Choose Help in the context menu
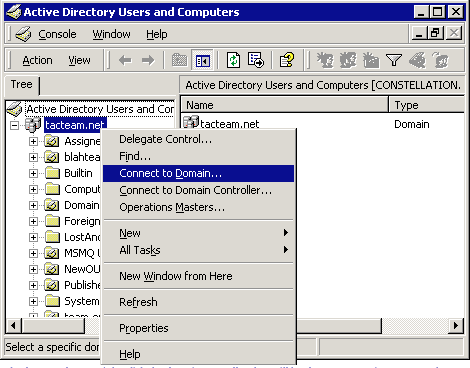The height and width of the screenshot is (368, 470). coord(198,354)
